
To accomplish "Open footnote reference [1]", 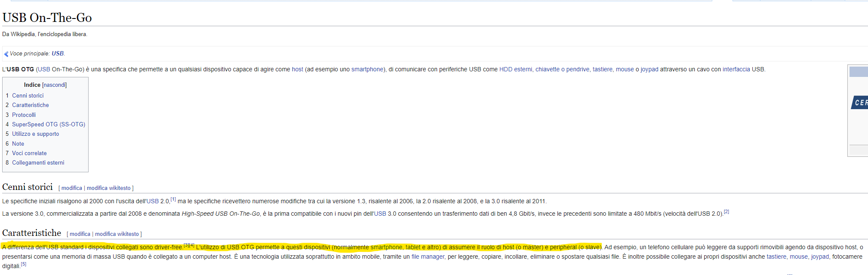I will point(173,199).
